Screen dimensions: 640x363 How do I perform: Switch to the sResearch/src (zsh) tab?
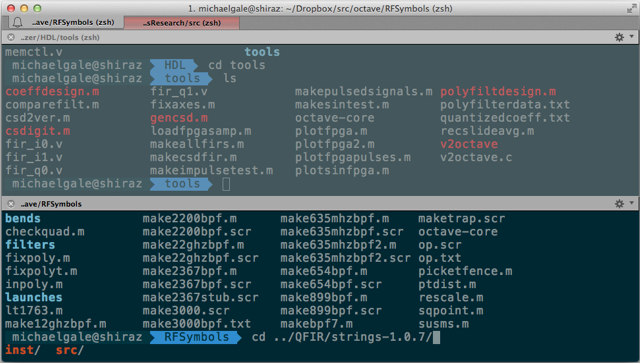(x=182, y=23)
